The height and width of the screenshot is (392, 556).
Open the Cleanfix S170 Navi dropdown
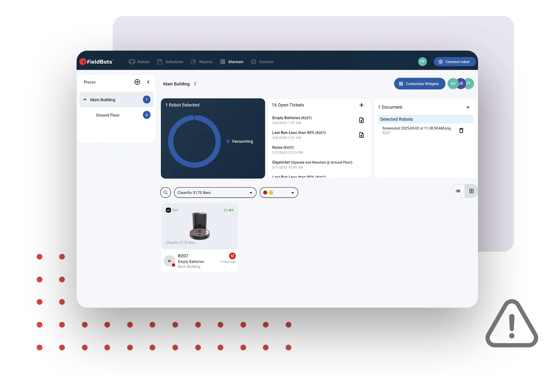[215, 193]
